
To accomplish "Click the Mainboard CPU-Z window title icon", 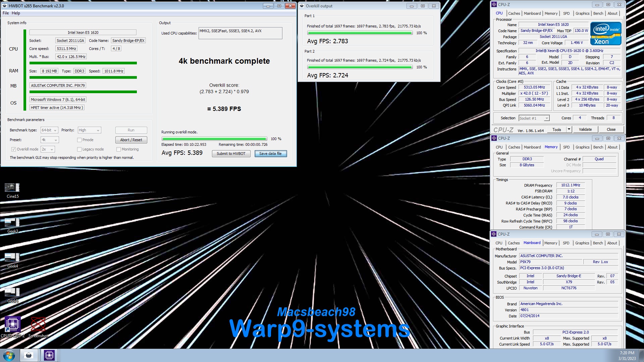I will click(494, 234).
